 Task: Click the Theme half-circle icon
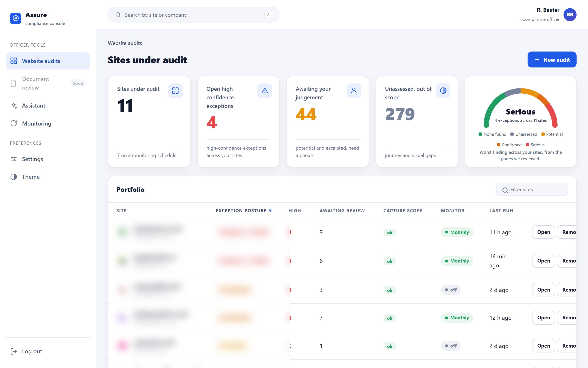(x=14, y=177)
